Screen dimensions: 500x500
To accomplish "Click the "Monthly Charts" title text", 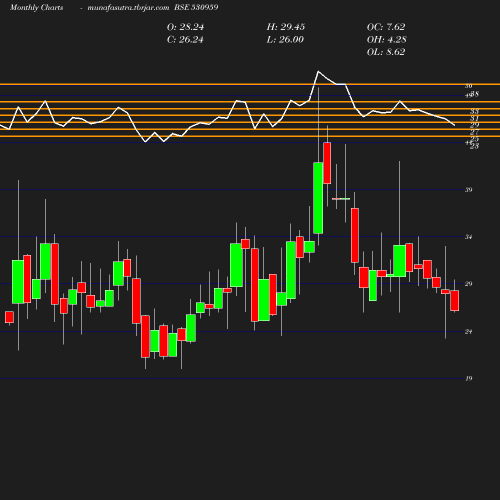I will [36, 8].
